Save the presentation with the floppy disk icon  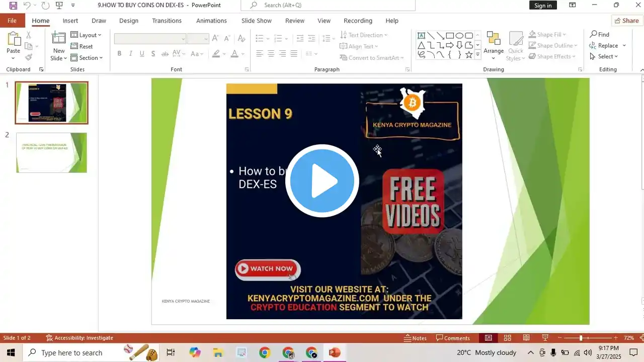pos(13,6)
